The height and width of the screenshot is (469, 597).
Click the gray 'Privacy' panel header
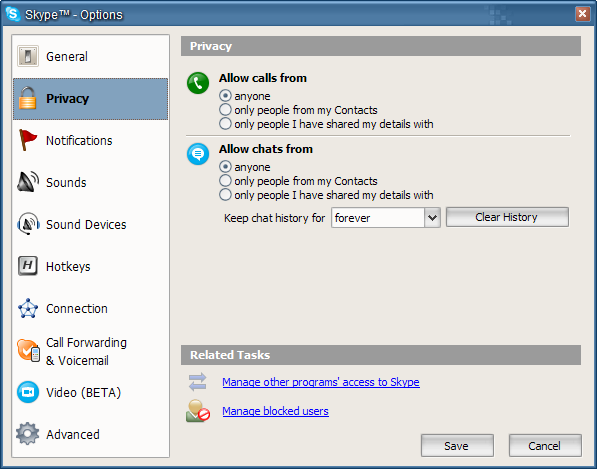[381, 46]
